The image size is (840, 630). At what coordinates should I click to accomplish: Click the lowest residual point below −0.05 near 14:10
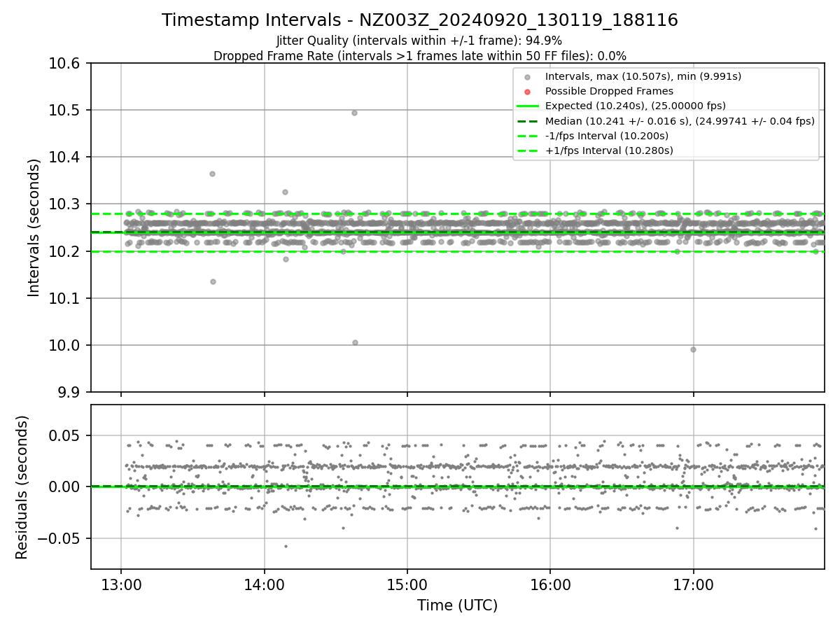[286, 546]
